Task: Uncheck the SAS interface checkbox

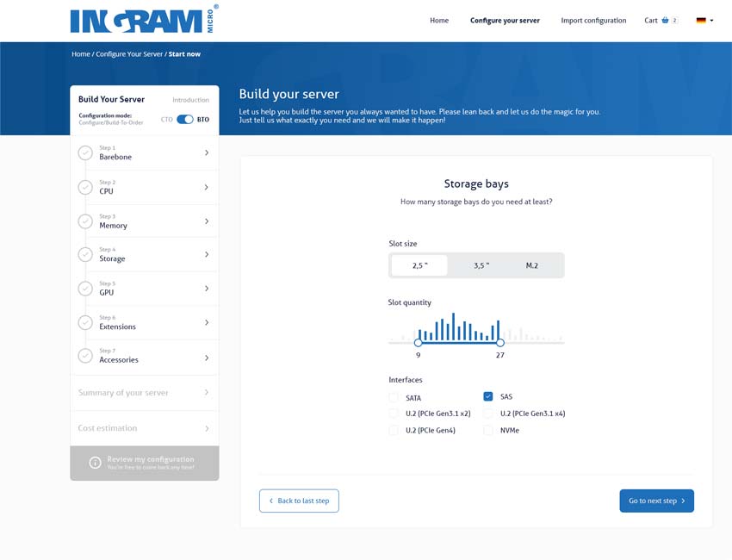Action: point(488,397)
